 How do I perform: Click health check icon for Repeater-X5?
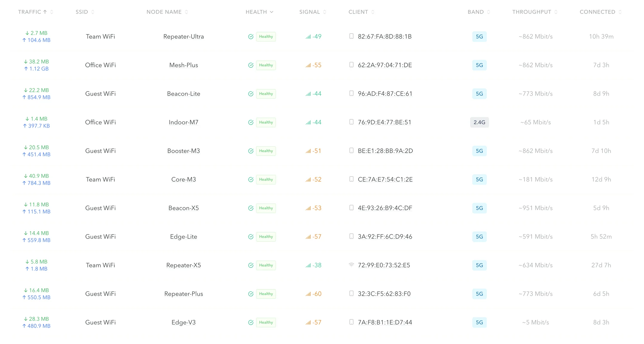click(251, 265)
